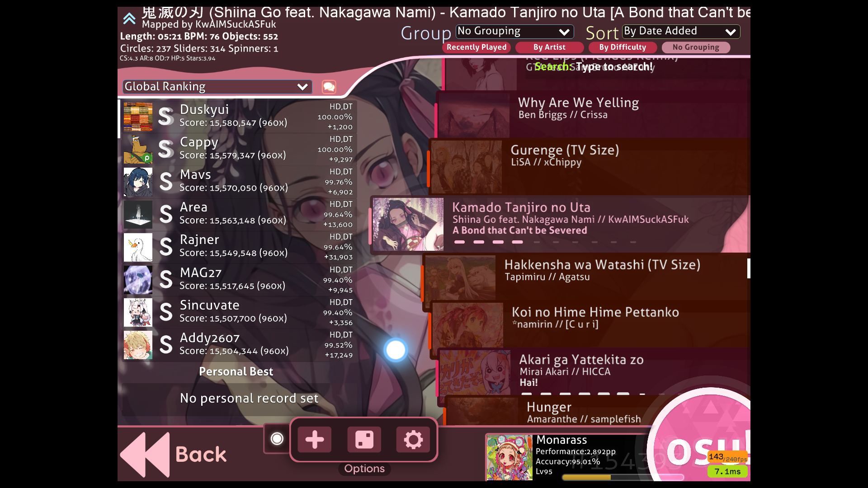Image resolution: width=868 pixels, height=488 pixels.
Task: Select Recently Played sort tab
Action: point(477,47)
